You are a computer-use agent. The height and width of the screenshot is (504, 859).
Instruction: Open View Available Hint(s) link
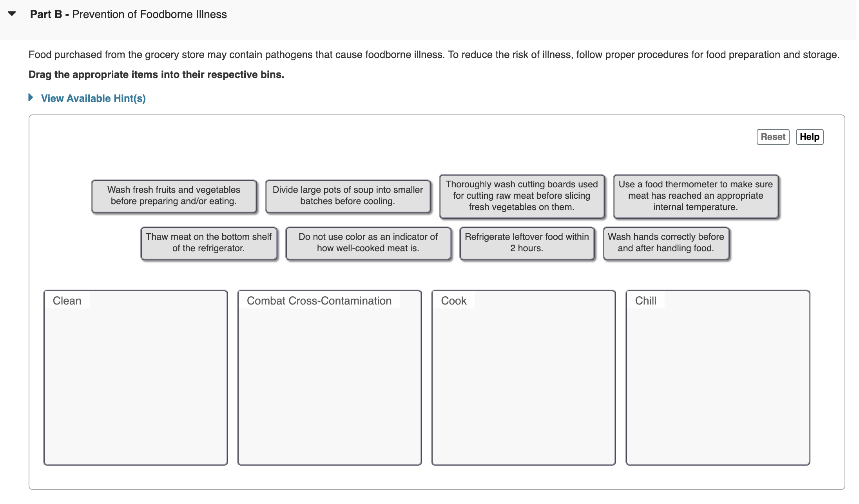click(x=93, y=98)
